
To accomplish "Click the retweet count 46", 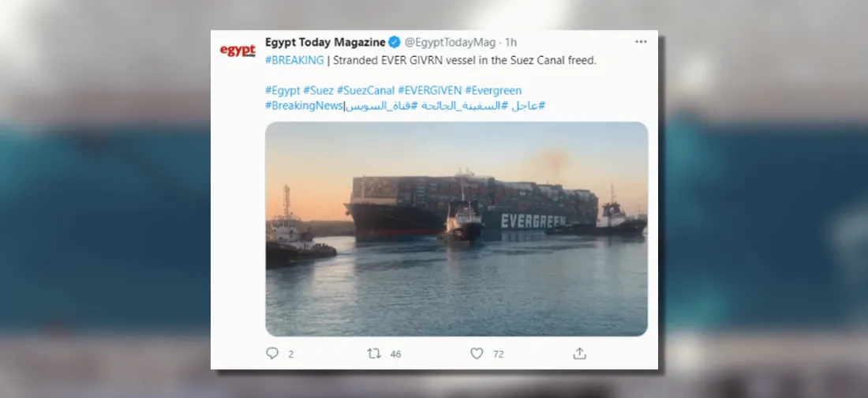I will click(x=395, y=355).
